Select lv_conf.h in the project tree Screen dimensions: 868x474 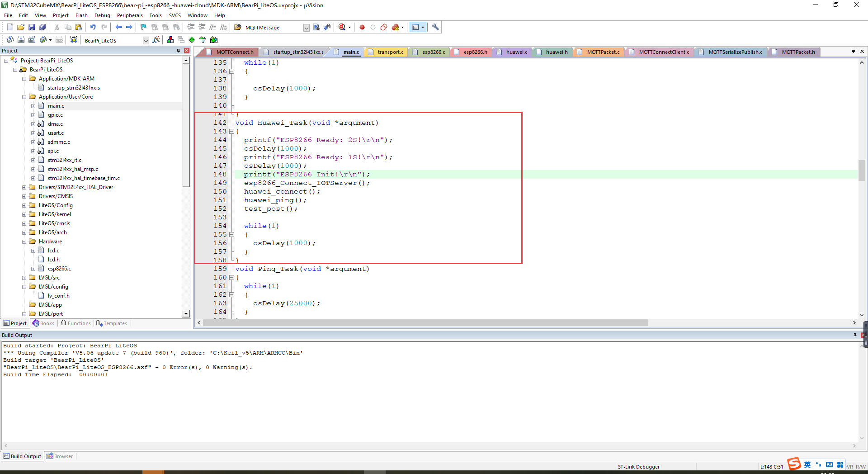(x=59, y=296)
